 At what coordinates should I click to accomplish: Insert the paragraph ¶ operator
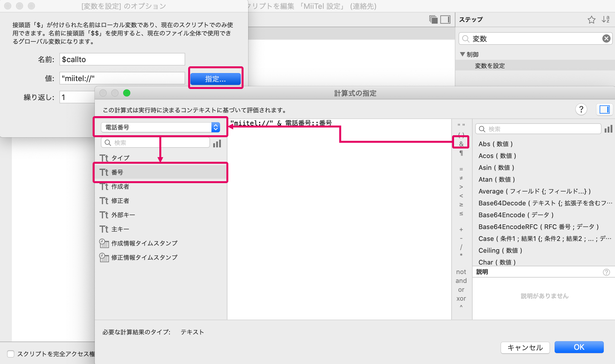click(461, 153)
